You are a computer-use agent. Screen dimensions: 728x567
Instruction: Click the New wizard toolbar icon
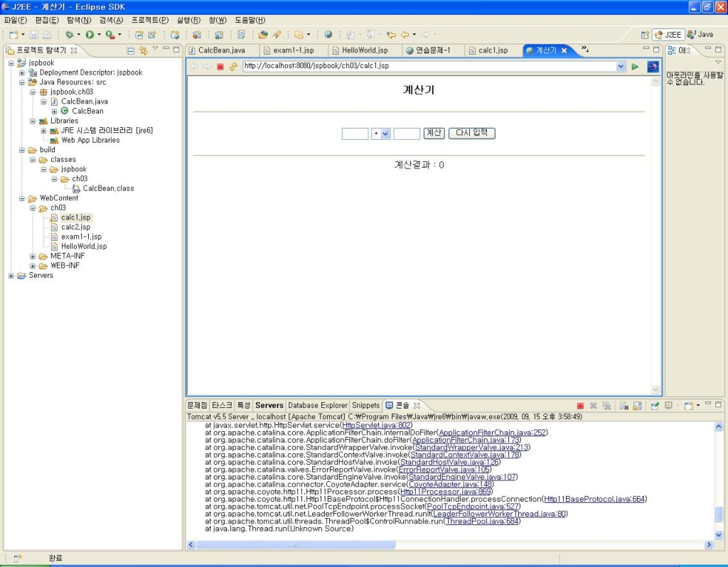[x=14, y=34]
